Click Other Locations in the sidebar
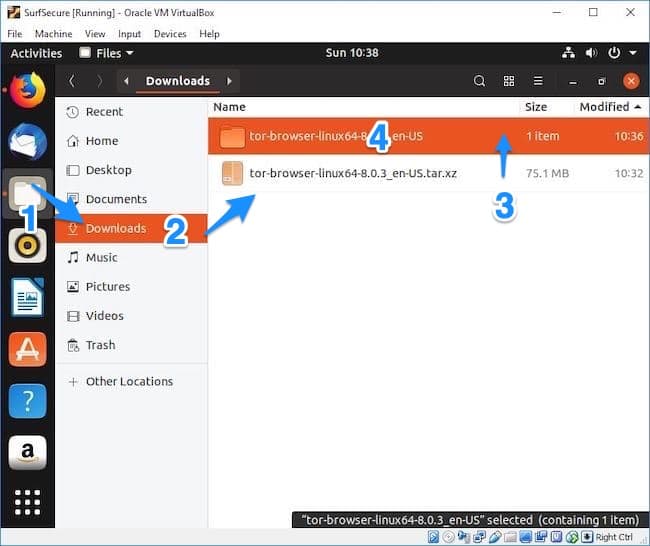650x546 pixels. pyautogui.click(x=131, y=381)
